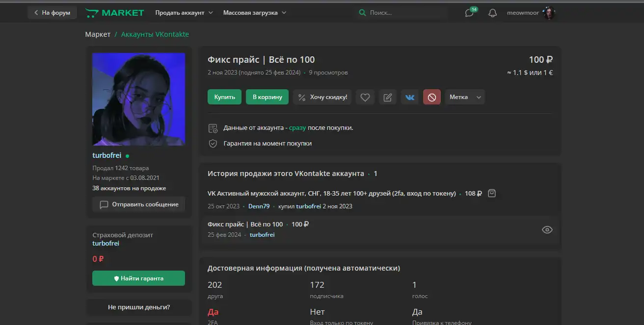The height and width of the screenshot is (325, 644).
Task: Click the 202 друга value
Action: point(215,285)
